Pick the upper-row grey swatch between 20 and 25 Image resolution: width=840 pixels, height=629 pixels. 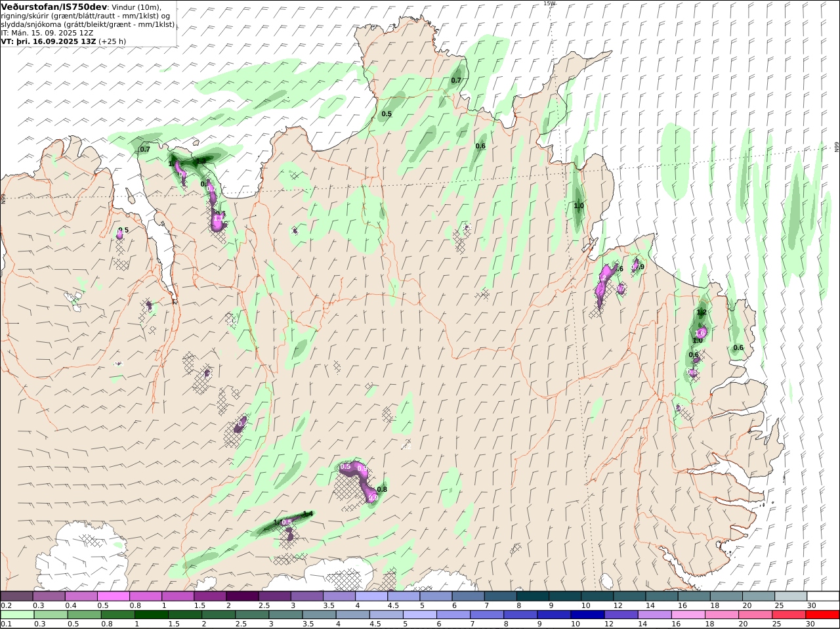(x=759, y=596)
